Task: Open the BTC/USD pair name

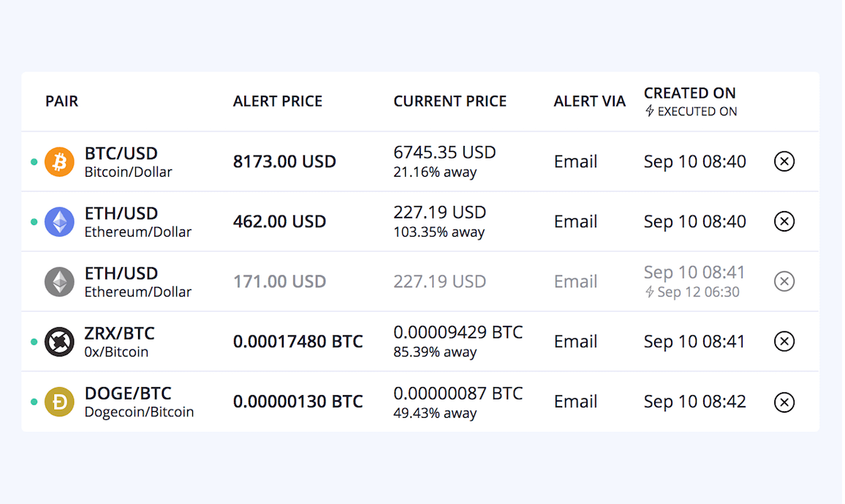Action: [x=121, y=153]
